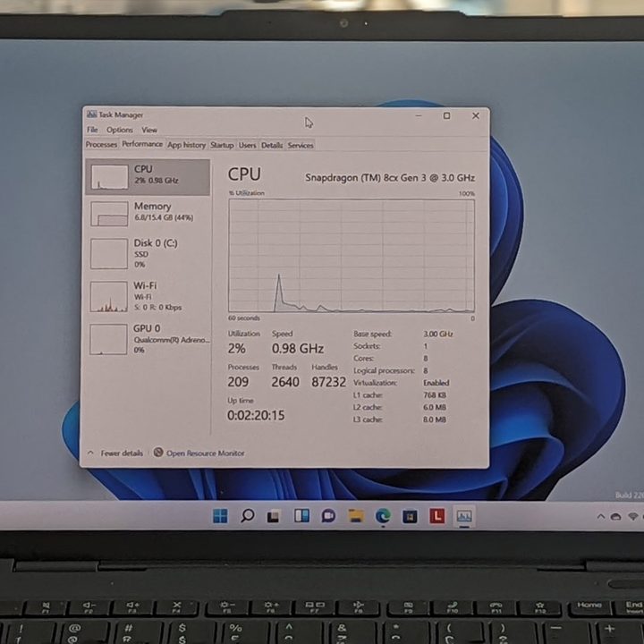Screen dimensions: 644x644
Task: Open the Windows Start menu
Action: [220, 516]
